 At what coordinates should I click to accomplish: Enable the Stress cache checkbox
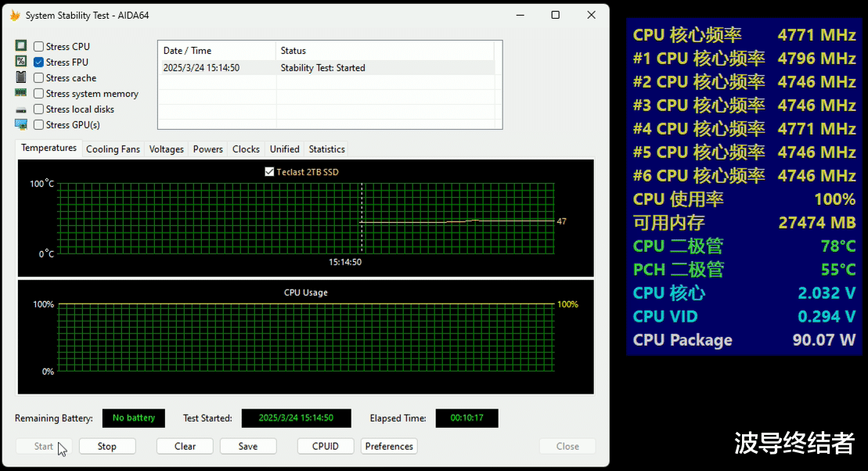click(39, 78)
